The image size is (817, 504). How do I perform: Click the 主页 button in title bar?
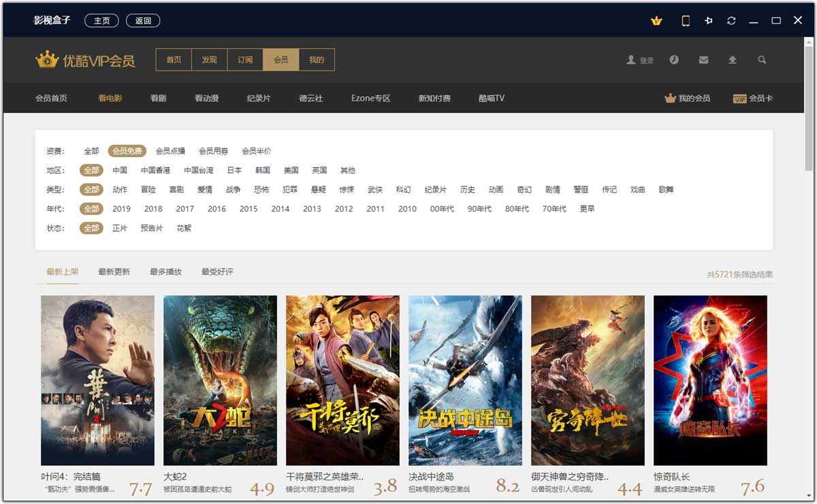(x=101, y=20)
